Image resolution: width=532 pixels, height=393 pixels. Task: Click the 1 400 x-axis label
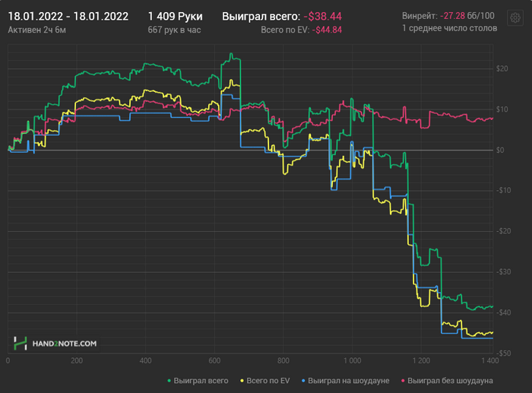click(x=490, y=360)
